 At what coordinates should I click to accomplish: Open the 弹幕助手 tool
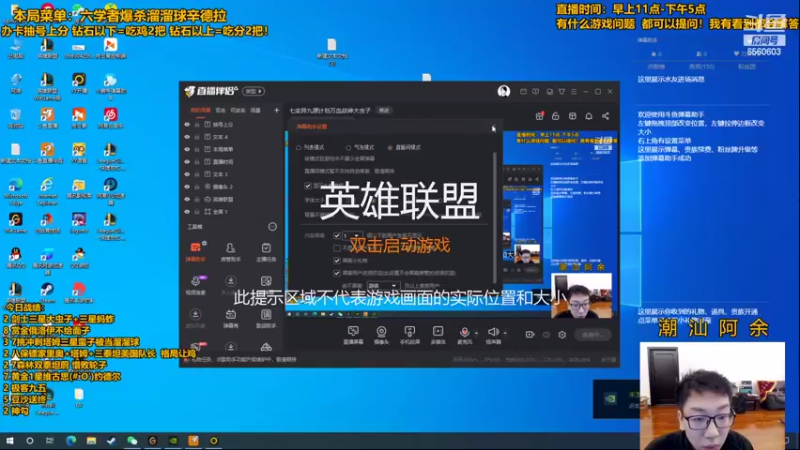pyautogui.click(x=195, y=252)
